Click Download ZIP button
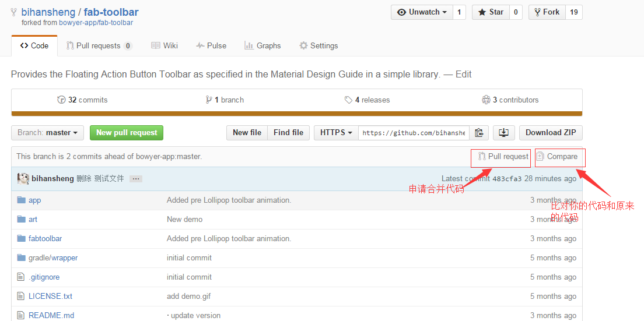The image size is (644, 321). point(551,133)
